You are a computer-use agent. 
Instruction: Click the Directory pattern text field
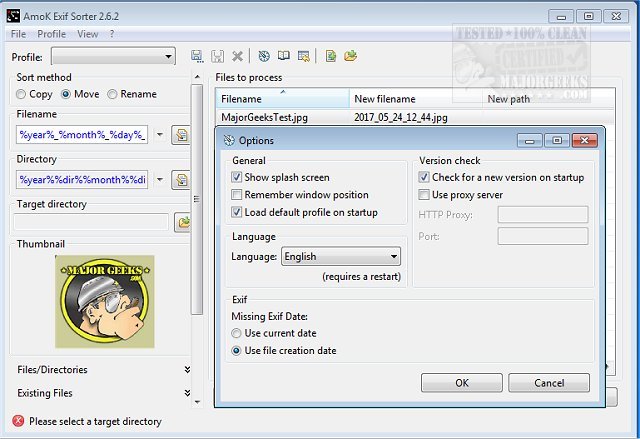coord(82,180)
